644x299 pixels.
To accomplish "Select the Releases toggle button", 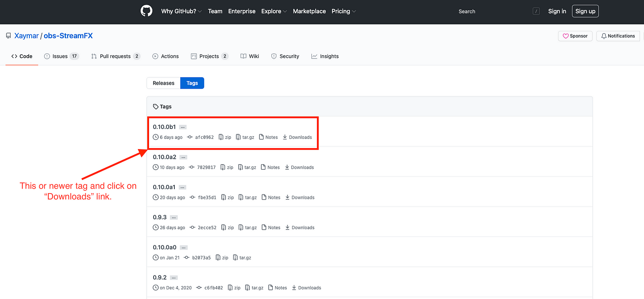I will coord(163,83).
